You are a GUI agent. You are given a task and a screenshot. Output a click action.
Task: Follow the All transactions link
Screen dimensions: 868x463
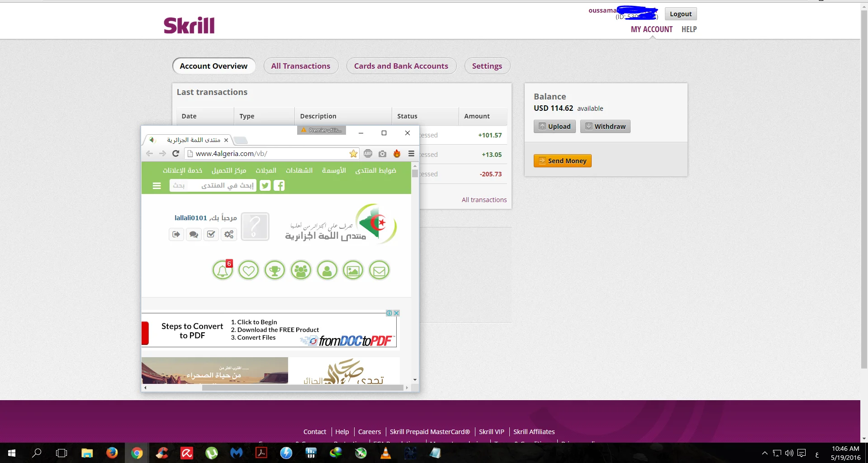484,200
